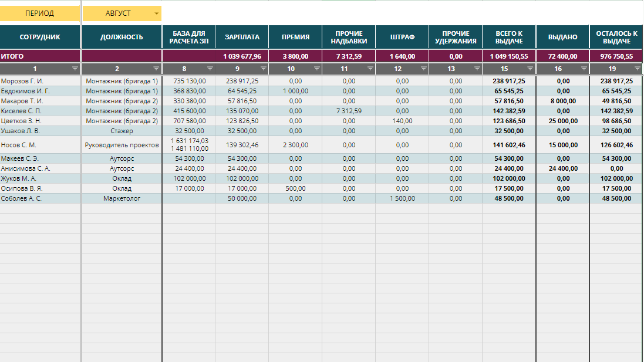Open filter icon on column 12

click(x=423, y=69)
